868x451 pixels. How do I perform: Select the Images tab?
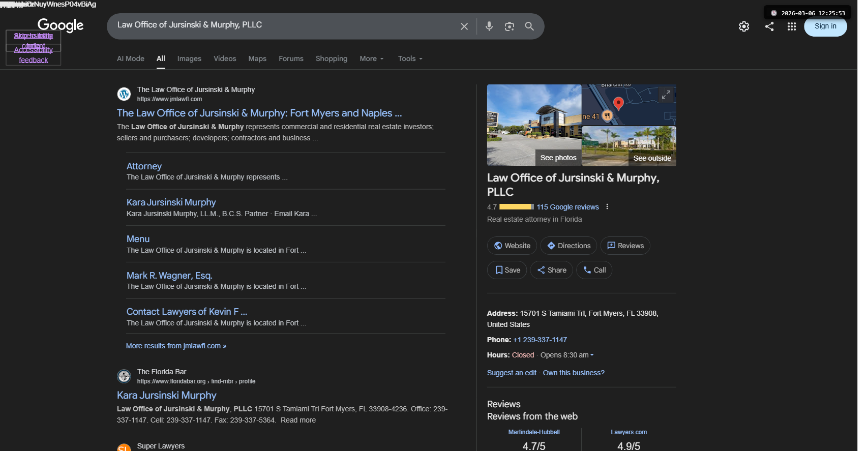tap(189, 58)
